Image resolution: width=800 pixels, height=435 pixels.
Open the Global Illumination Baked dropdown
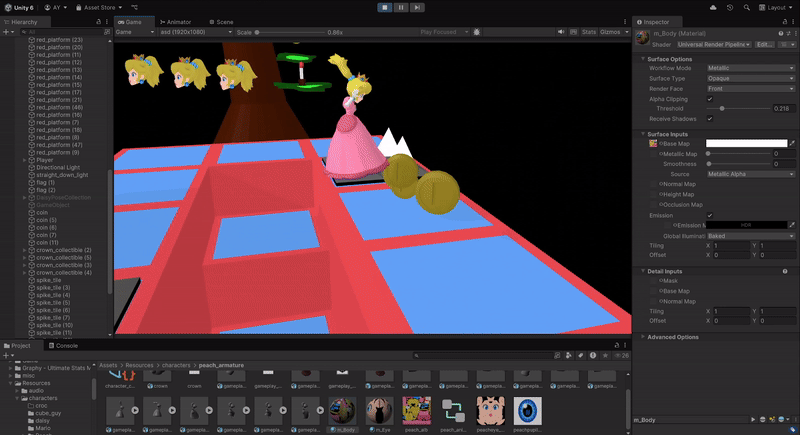[750, 236]
